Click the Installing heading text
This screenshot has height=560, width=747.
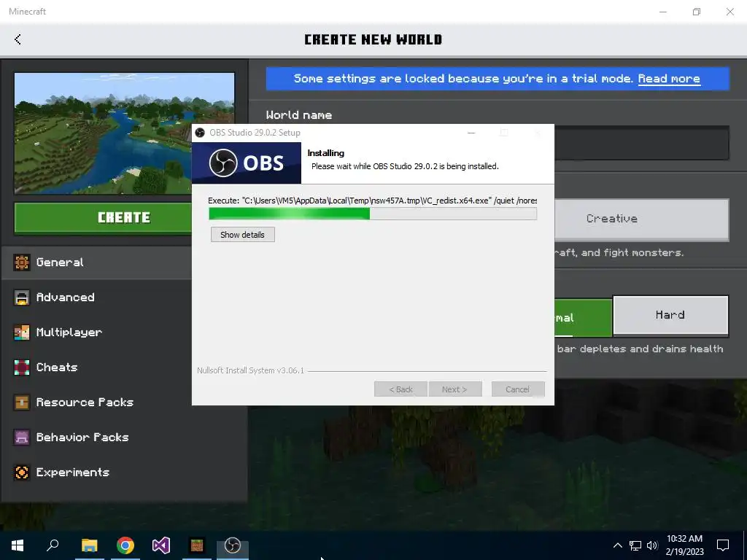coord(326,153)
